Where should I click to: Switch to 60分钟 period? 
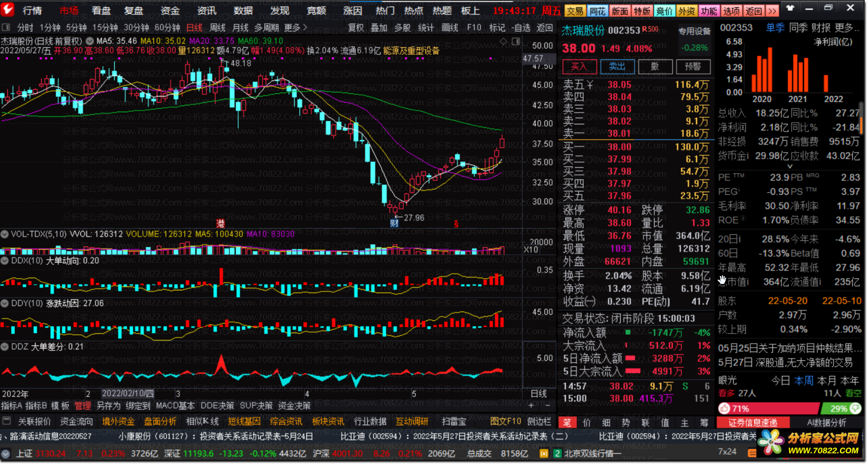[x=167, y=28]
